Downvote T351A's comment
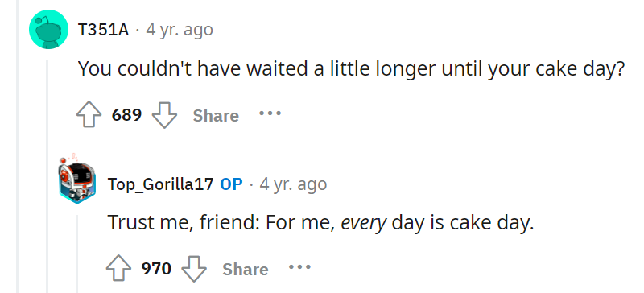 [x=164, y=115]
